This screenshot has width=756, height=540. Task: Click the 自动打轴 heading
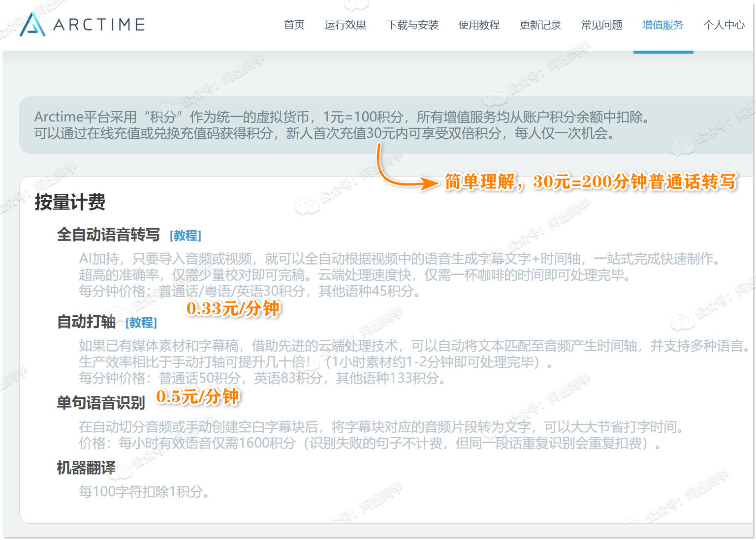pos(86,322)
